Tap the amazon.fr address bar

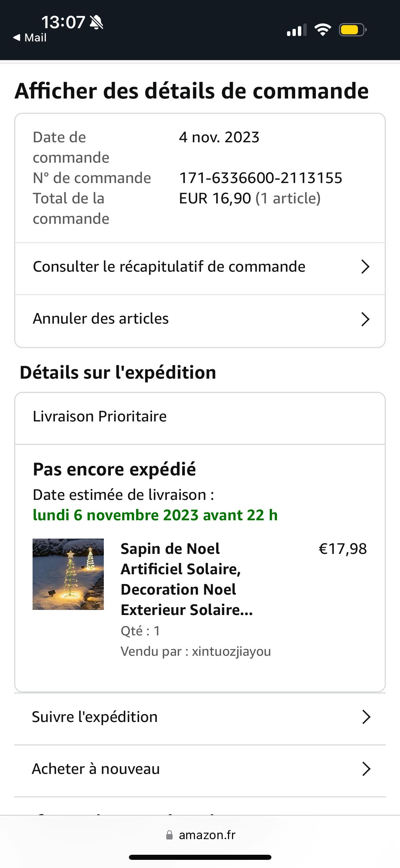[x=207, y=835]
